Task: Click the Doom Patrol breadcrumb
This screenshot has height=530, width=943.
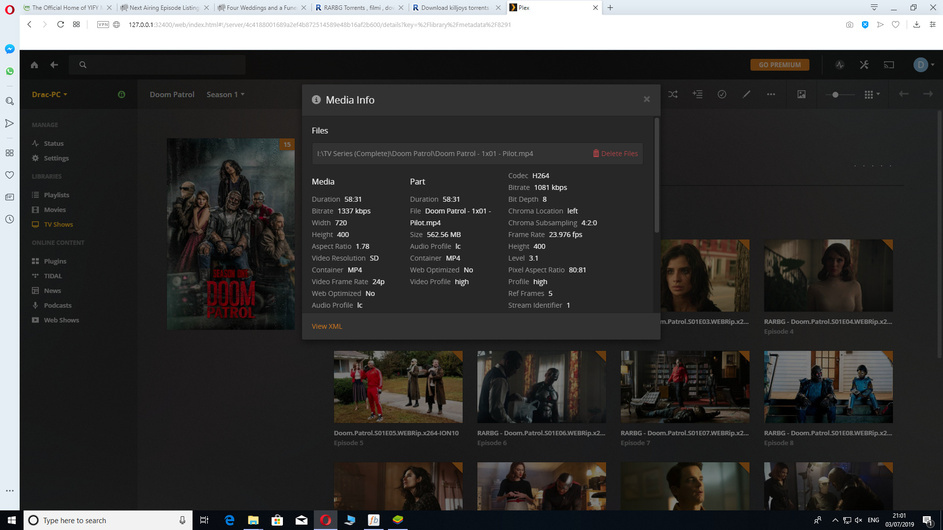Action: pos(172,94)
